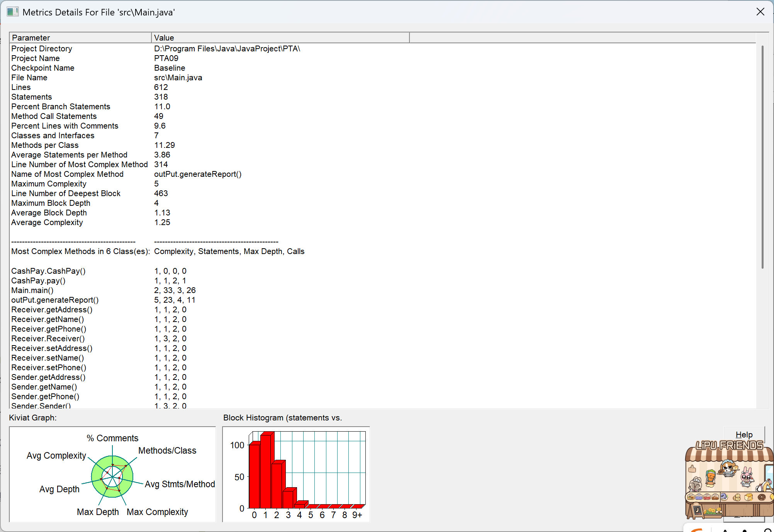Select the Name of Most Complex Method row
This screenshot has width=774, height=532.
(x=68, y=174)
